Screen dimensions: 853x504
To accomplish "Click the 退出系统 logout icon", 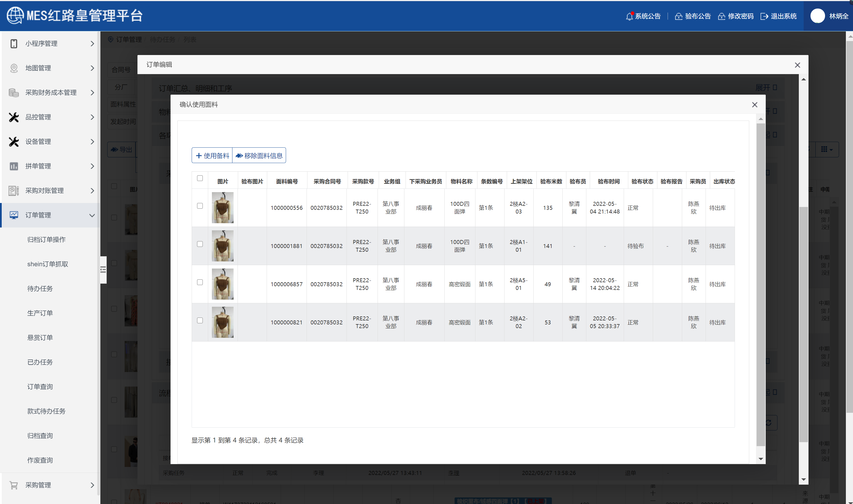I will pos(764,16).
